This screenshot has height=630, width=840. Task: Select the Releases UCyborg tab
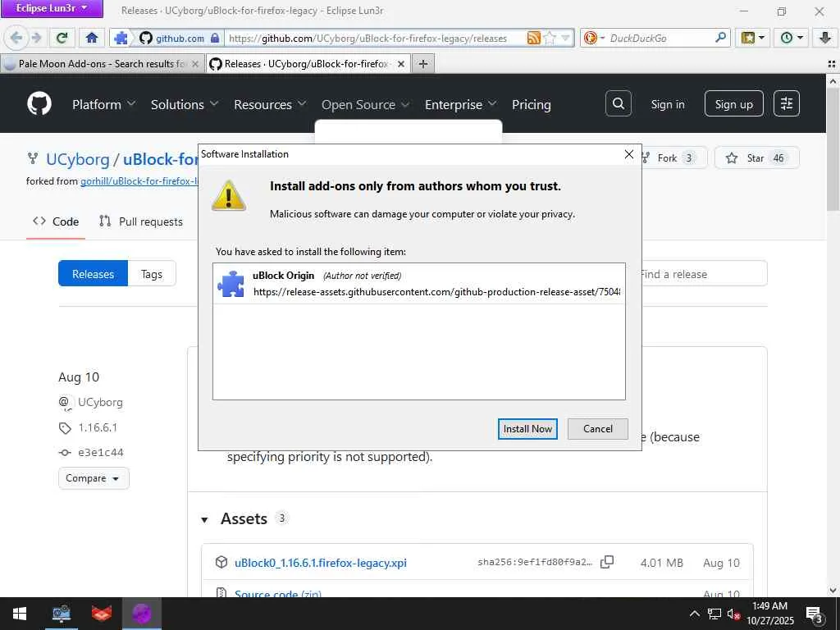[308, 64]
